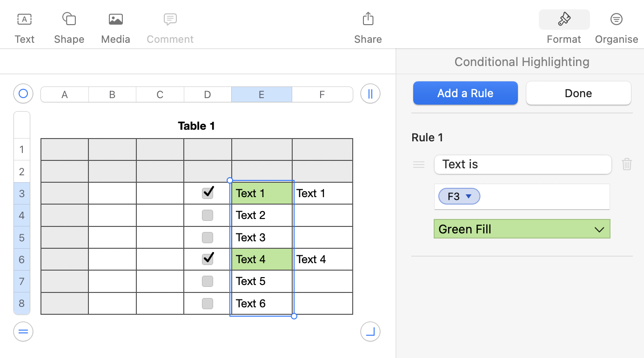The image size is (644, 358).
Task: Select column E header tab
Action: pos(262,95)
